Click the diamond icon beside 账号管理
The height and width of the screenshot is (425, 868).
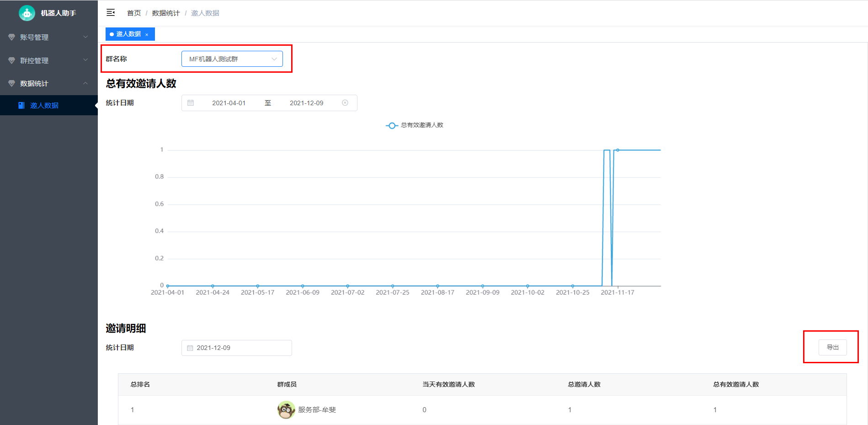pos(12,37)
